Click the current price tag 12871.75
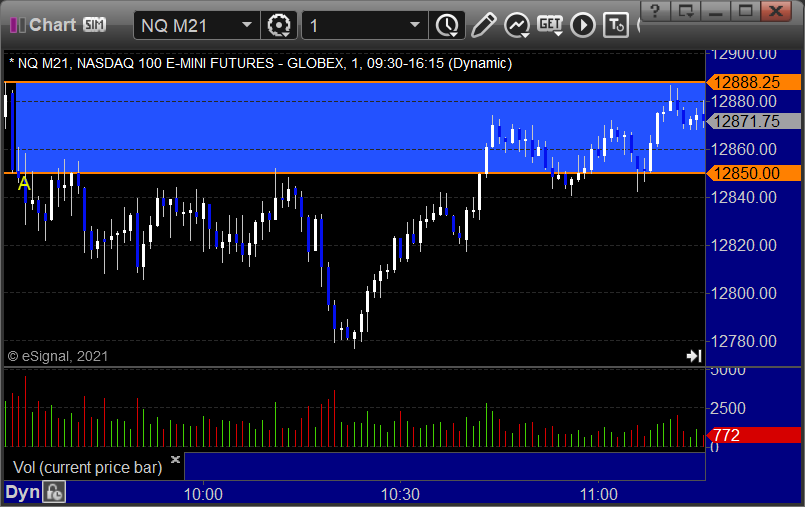This screenshot has height=507, width=805. 754,122
